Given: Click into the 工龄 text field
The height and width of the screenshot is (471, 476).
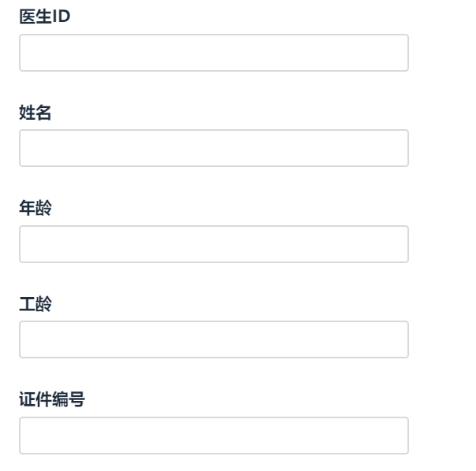Looking at the screenshot, I should 214,339.
